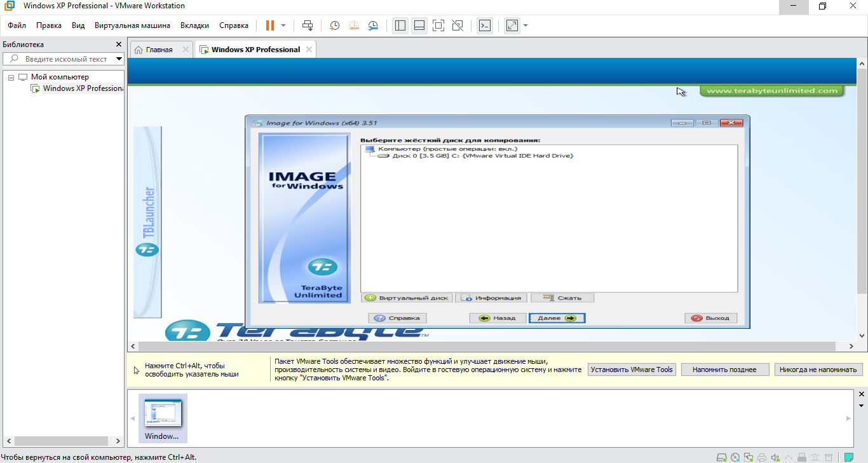868x463 pixels.
Task: Click Напомнить позднее button
Action: 724,370
